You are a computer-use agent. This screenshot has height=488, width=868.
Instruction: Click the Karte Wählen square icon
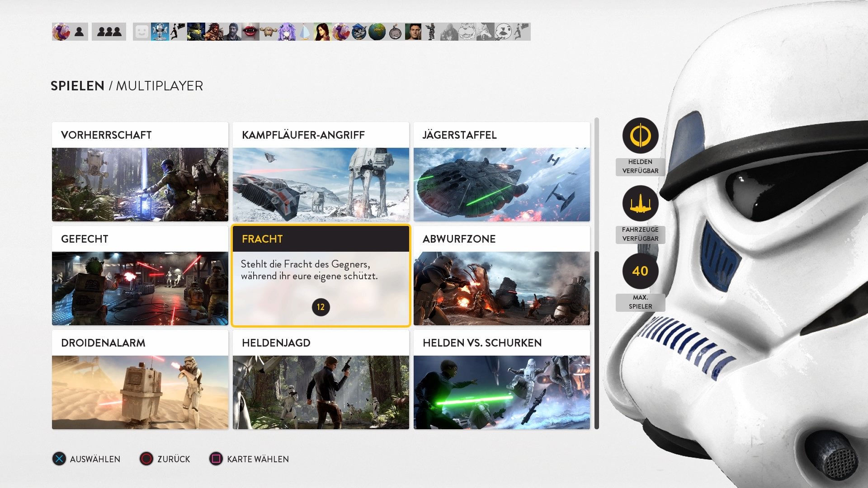coord(216,459)
